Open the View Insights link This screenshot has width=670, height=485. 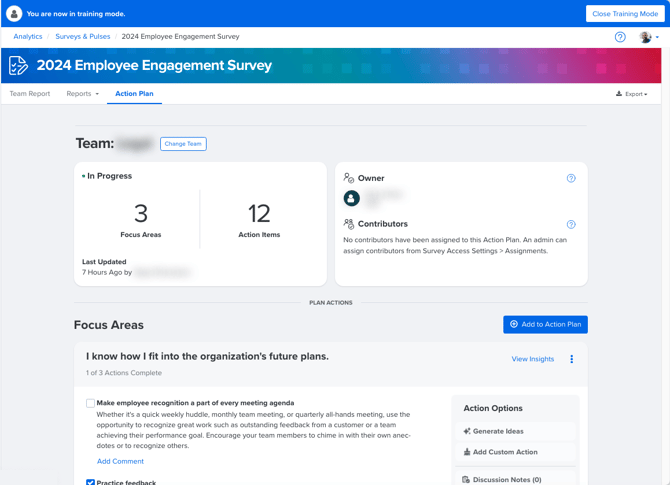coord(532,359)
